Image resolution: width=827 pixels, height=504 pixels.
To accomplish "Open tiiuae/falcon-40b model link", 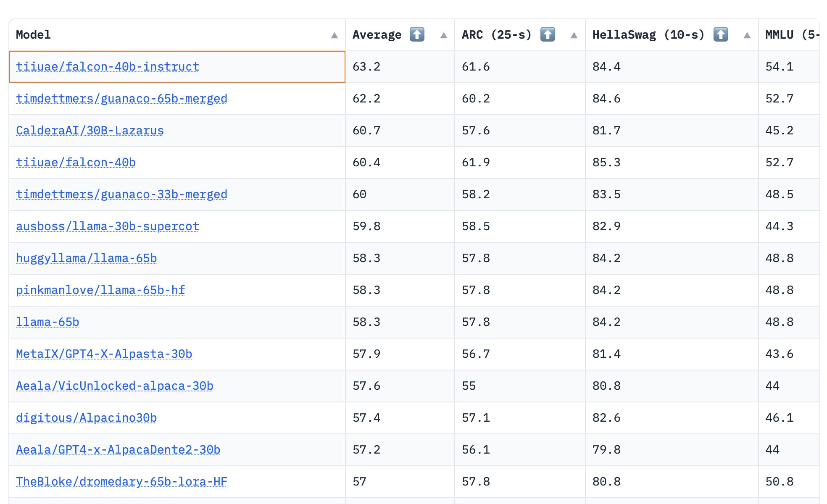I will point(76,163).
